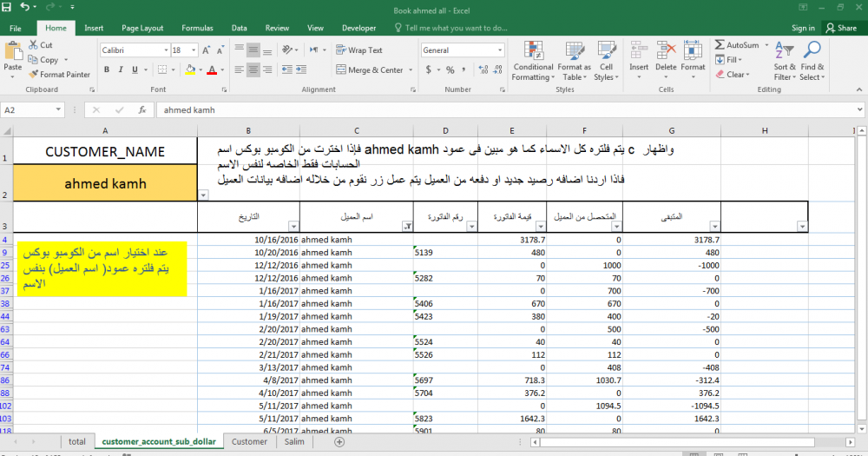The image size is (868, 456).
Task: Open the total sheet tab
Action: (77, 441)
